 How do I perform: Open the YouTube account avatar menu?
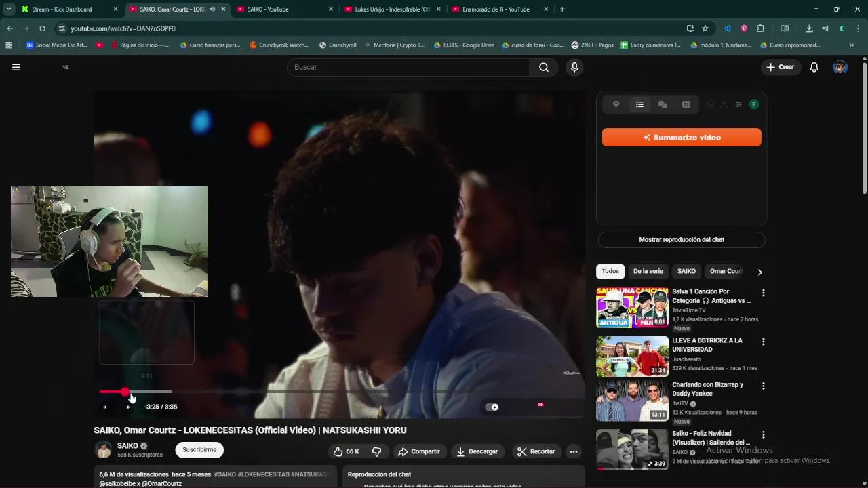pos(840,67)
